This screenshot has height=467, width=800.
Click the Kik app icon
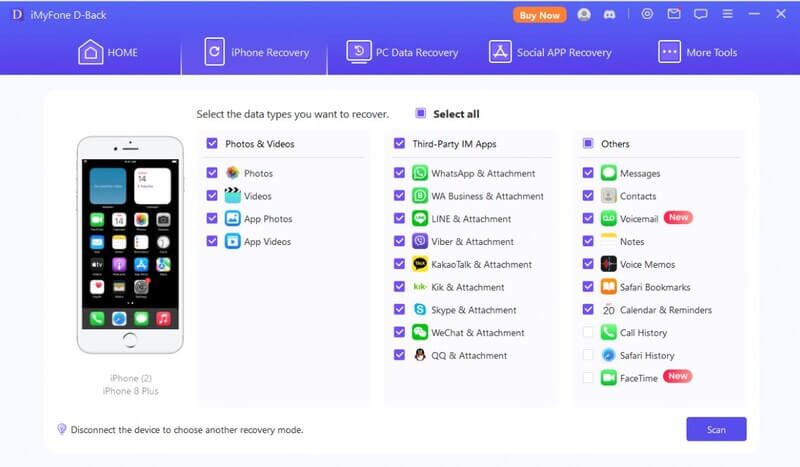click(x=420, y=287)
